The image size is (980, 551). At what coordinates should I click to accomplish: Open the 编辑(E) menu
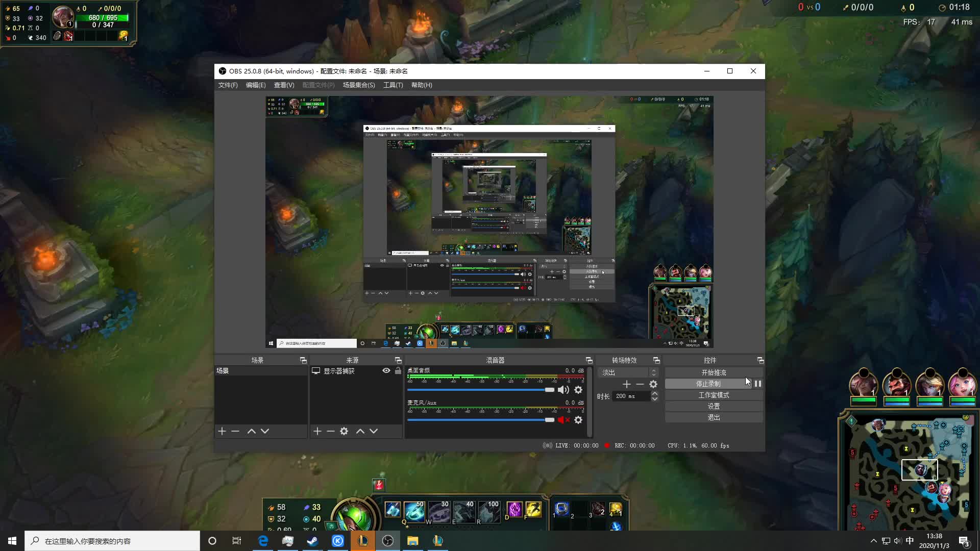(256, 85)
